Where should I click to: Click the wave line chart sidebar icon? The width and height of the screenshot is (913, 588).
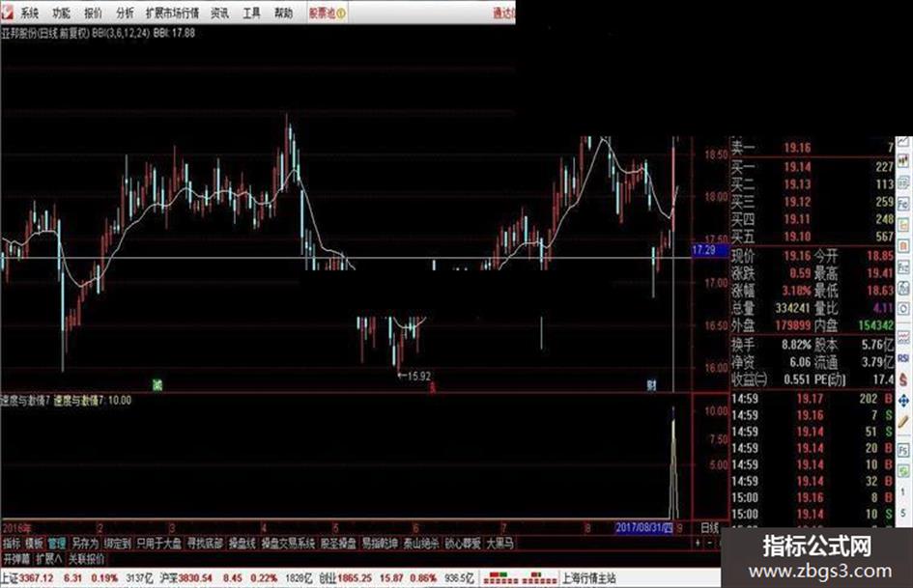[903, 337]
